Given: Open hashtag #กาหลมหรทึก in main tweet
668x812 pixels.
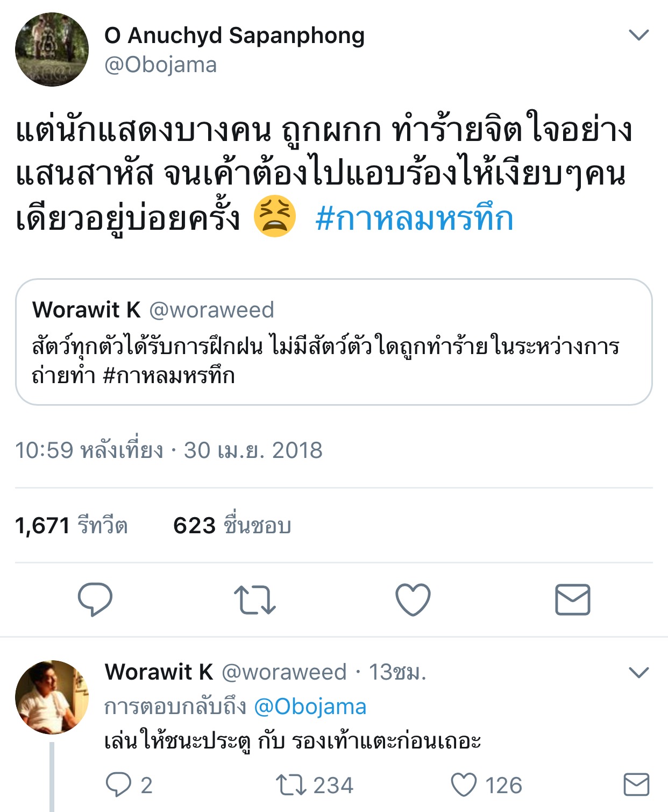Looking at the screenshot, I should pyautogui.click(x=414, y=219).
